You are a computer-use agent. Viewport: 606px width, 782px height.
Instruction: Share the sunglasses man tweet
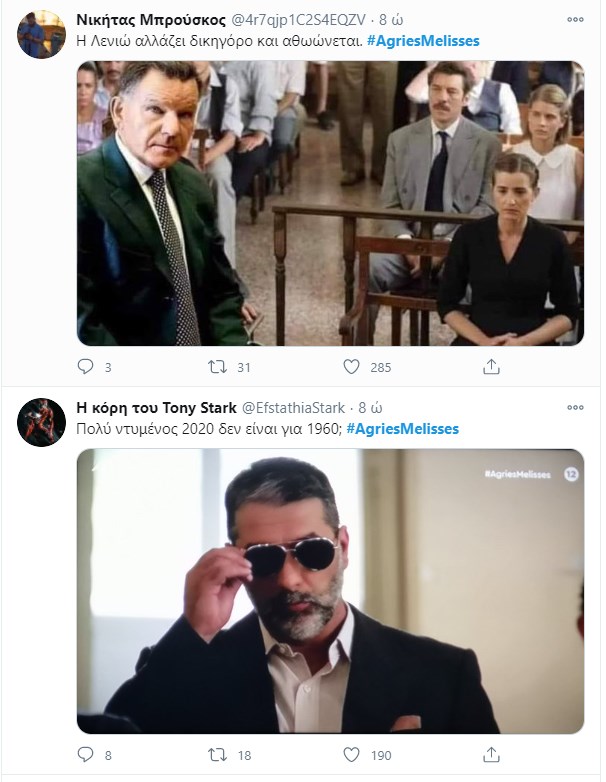pyautogui.click(x=491, y=755)
